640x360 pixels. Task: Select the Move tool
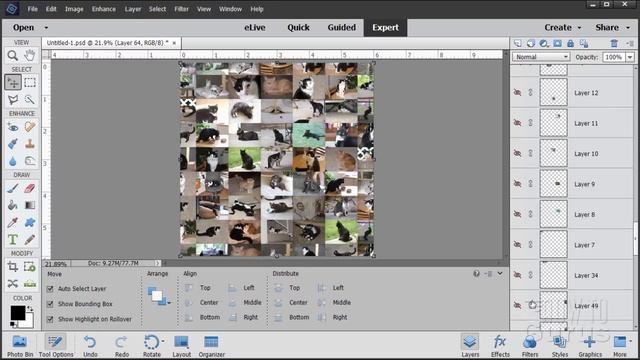click(x=13, y=82)
